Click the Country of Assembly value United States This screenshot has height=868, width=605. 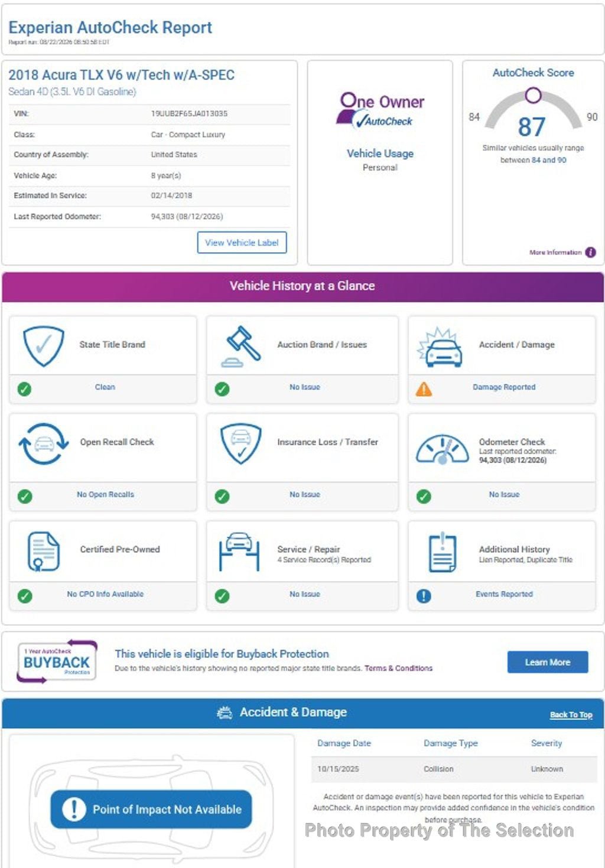pyautogui.click(x=174, y=155)
